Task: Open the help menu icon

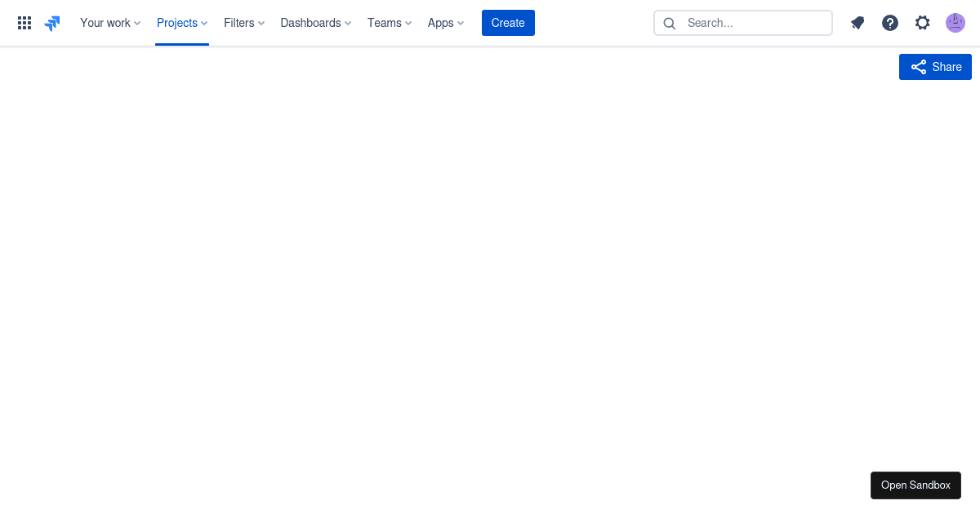Action: pos(889,22)
